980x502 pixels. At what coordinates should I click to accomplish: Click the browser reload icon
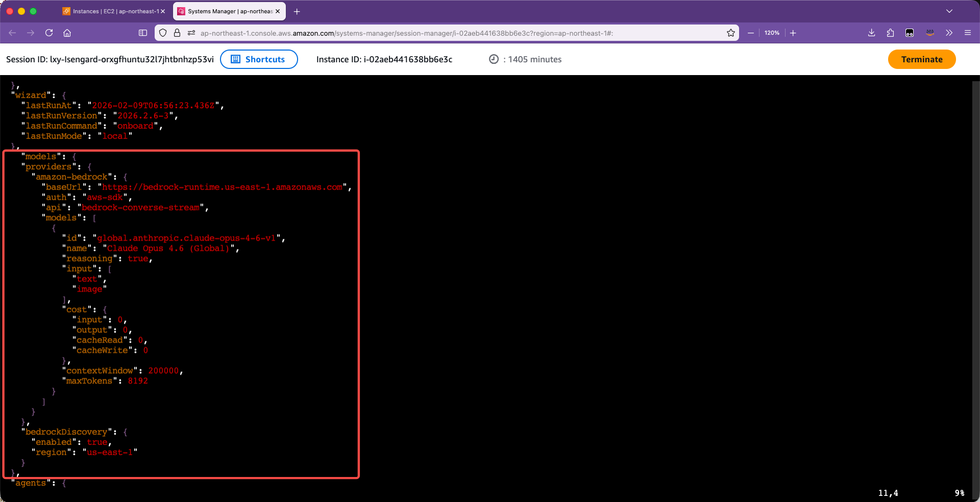tap(49, 33)
